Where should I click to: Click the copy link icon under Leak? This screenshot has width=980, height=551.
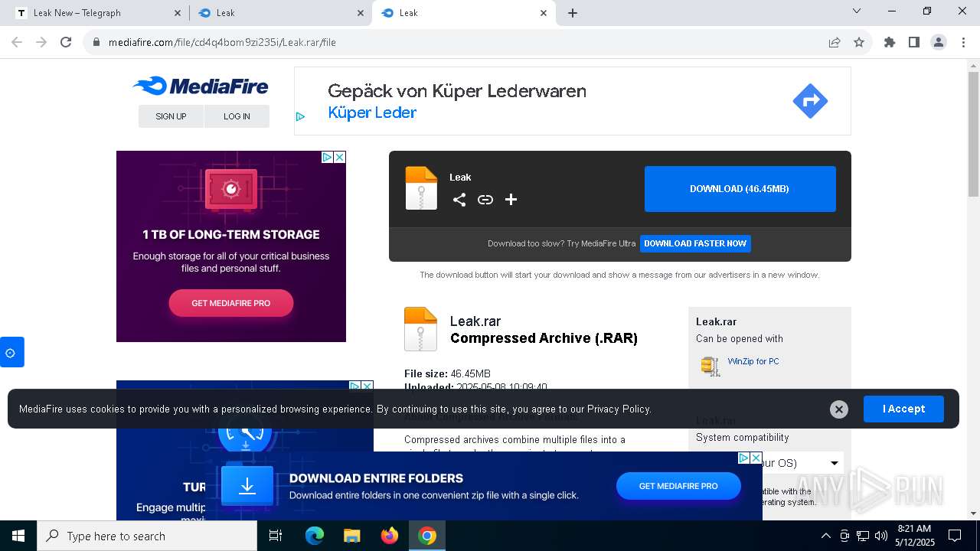pos(485,200)
